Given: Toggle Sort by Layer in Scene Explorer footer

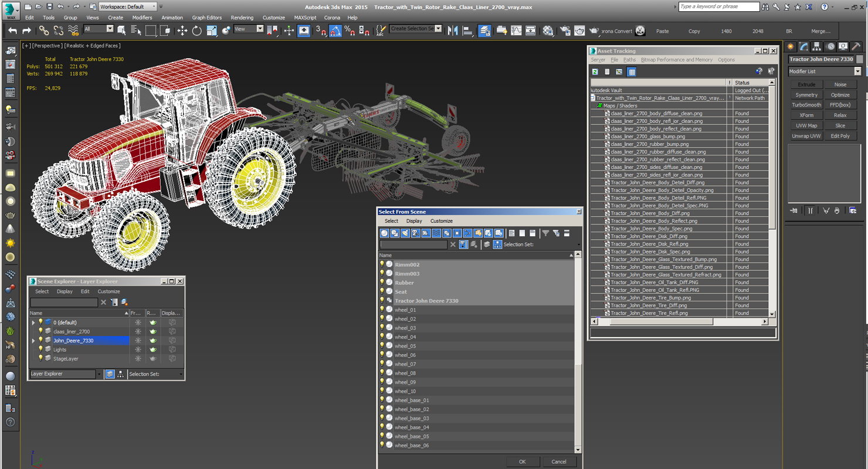Looking at the screenshot, I should tap(110, 374).
